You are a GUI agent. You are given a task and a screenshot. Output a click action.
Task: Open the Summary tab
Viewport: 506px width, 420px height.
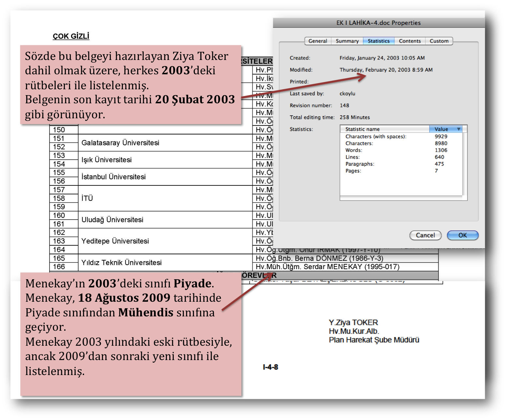point(347,41)
